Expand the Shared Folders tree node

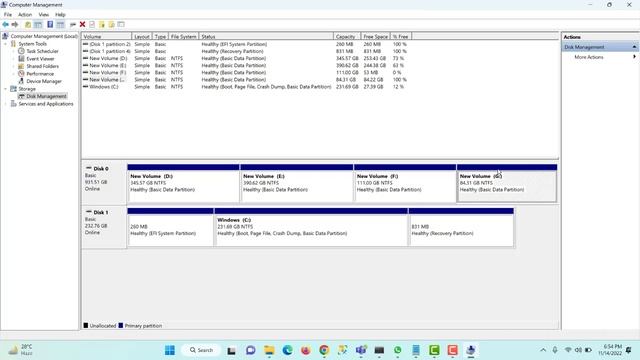coord(13,66)
